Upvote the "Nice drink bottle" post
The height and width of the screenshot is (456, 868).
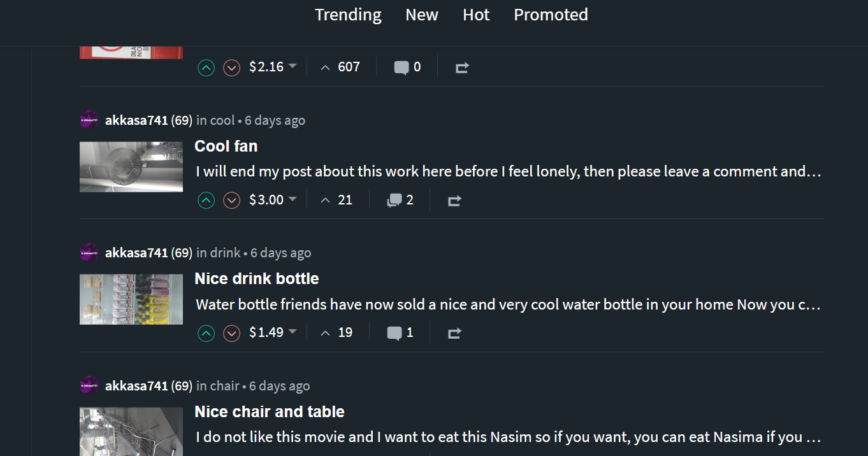pyautogui.click(x=206, y=333)
